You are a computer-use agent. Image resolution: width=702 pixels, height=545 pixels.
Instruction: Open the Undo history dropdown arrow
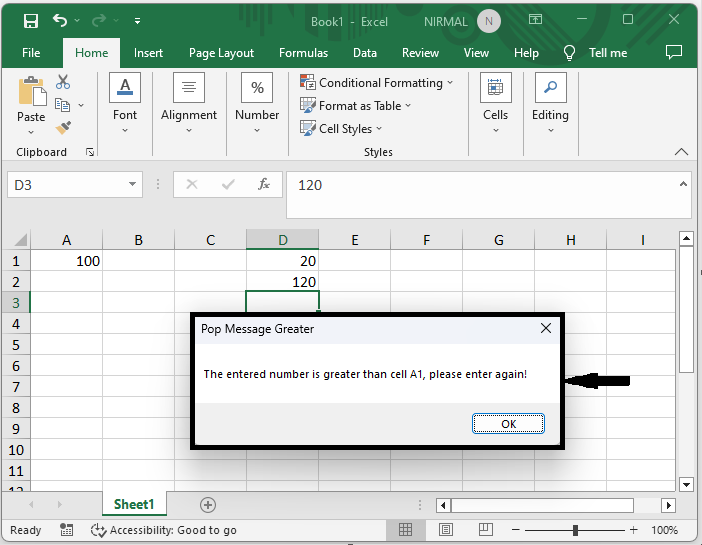coord(77,21)
